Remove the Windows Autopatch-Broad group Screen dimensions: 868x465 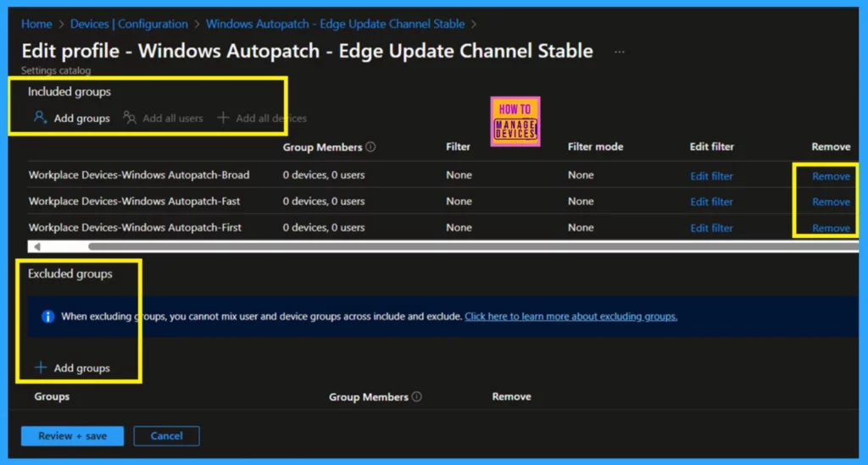831,176
